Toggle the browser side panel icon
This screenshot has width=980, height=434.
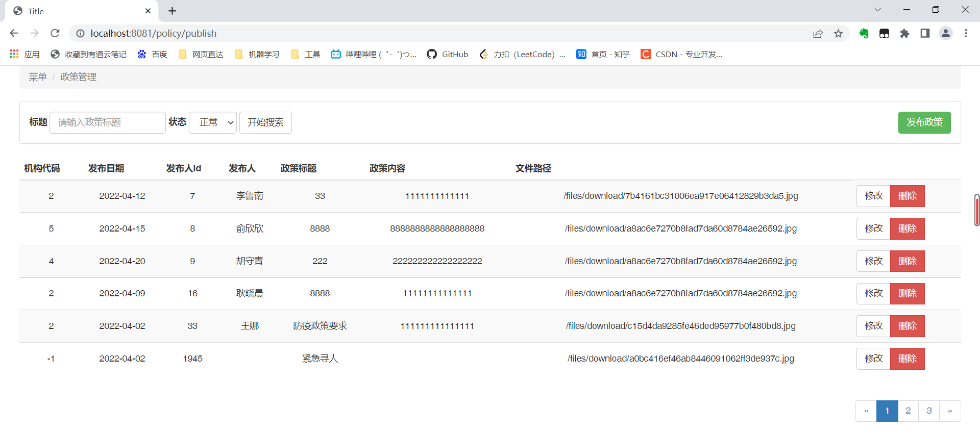(x=925, y=33)
